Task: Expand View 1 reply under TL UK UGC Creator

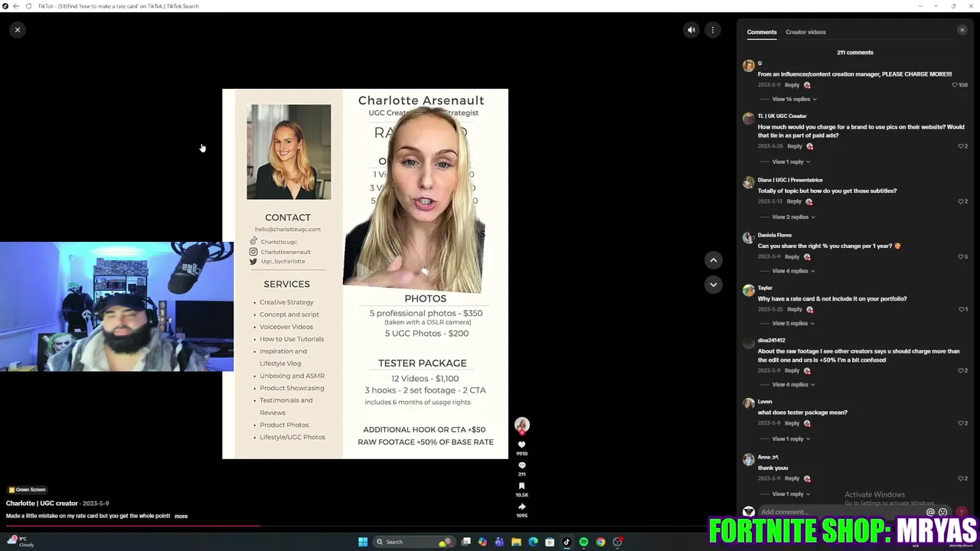Action: click(x=791, y=162)
